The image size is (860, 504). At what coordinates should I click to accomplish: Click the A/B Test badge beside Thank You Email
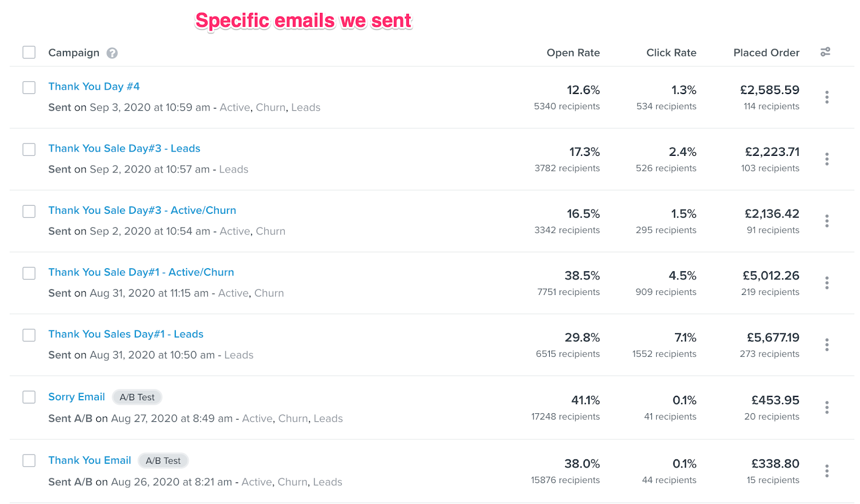(x=163, y=460)
